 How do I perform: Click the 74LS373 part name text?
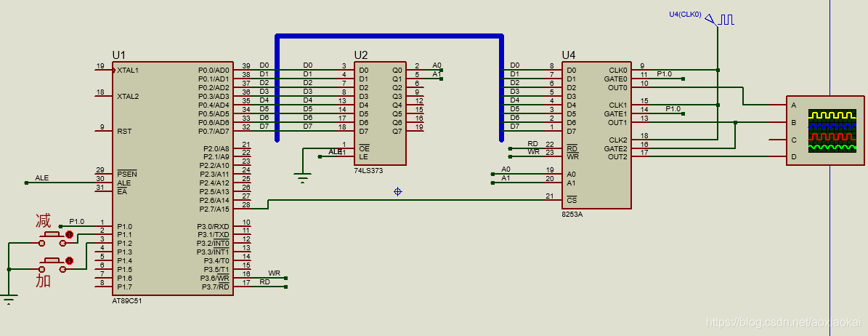coord(368,171)
